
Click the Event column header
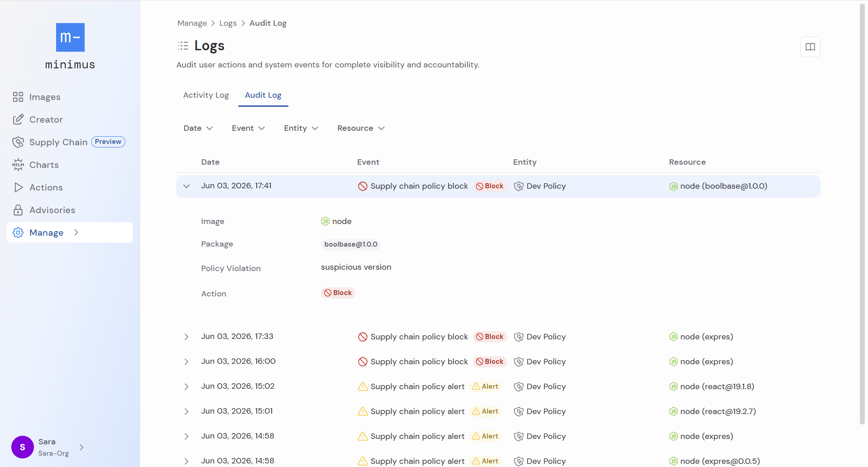(368, 162)
